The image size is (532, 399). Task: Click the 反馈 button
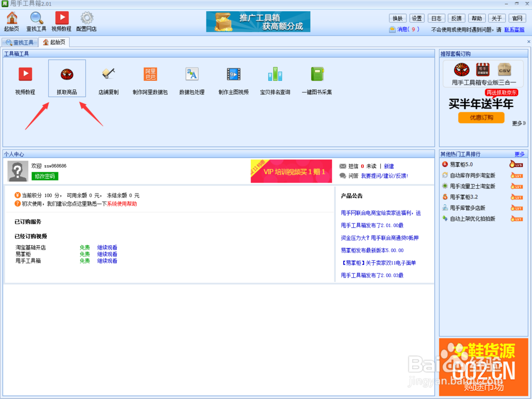456,18
